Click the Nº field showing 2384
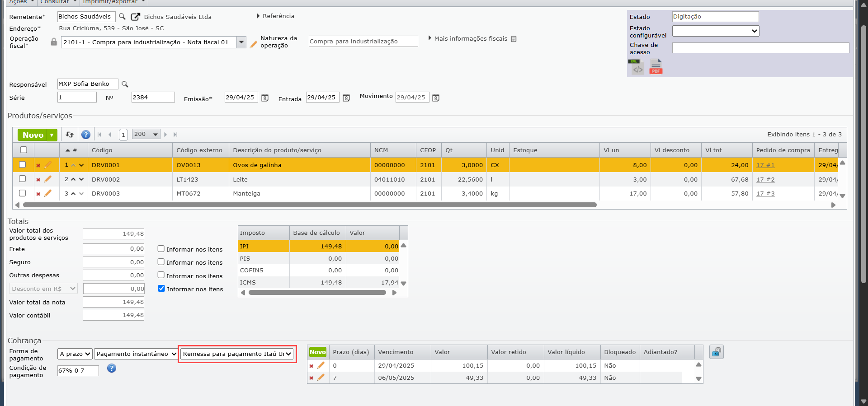This screenshot has width=868, height=406. [x=153, y=97]
